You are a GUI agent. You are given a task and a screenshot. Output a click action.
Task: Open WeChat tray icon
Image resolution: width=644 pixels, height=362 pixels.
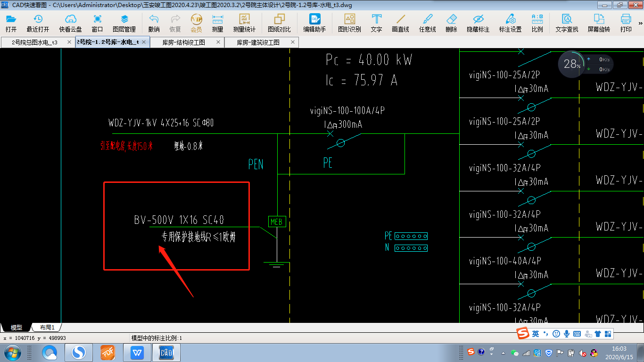[515, 352]
